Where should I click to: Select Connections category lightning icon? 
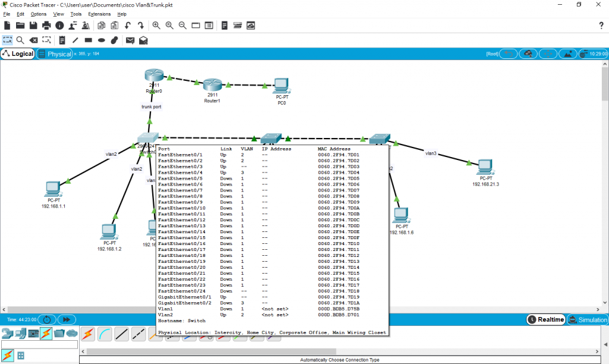click(x=46, y=333)
